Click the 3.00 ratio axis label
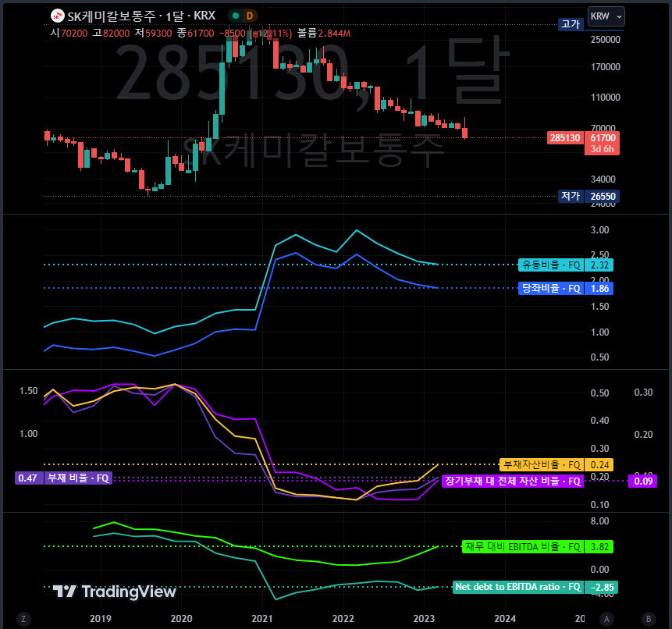Screen dimensions: 672x629 click(599, 230)
